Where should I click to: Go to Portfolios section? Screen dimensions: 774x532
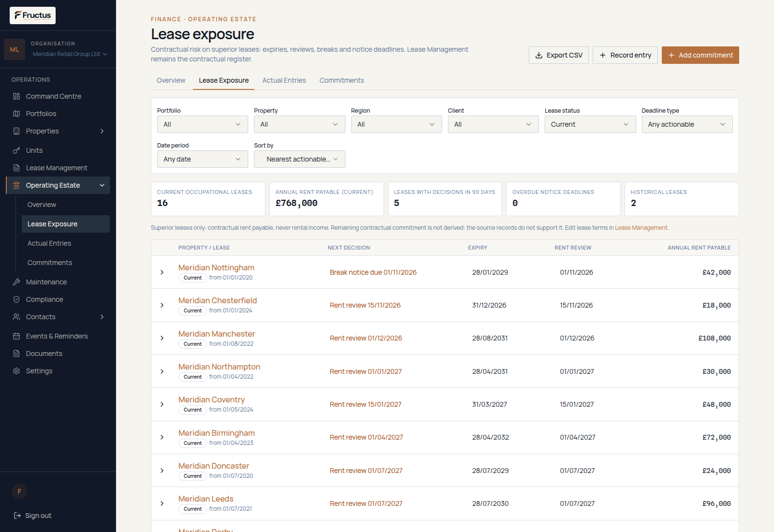[58, 114]
